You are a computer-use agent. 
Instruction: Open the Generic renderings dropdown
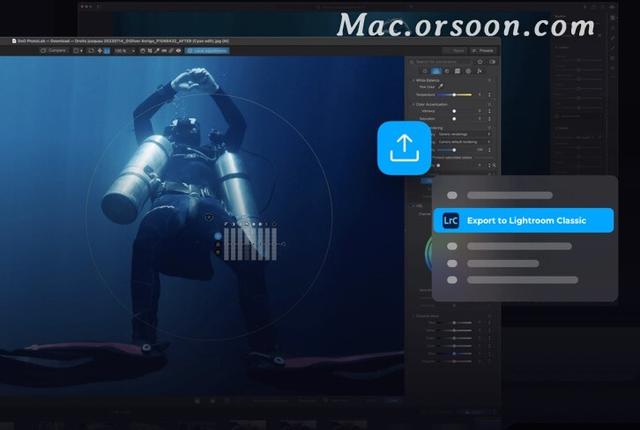click(x=464, y=134)
